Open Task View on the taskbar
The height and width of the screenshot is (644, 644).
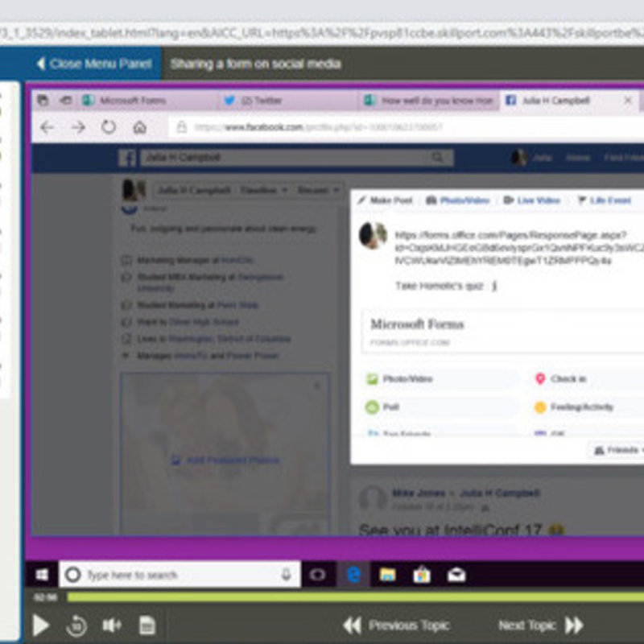coord(317,575)
